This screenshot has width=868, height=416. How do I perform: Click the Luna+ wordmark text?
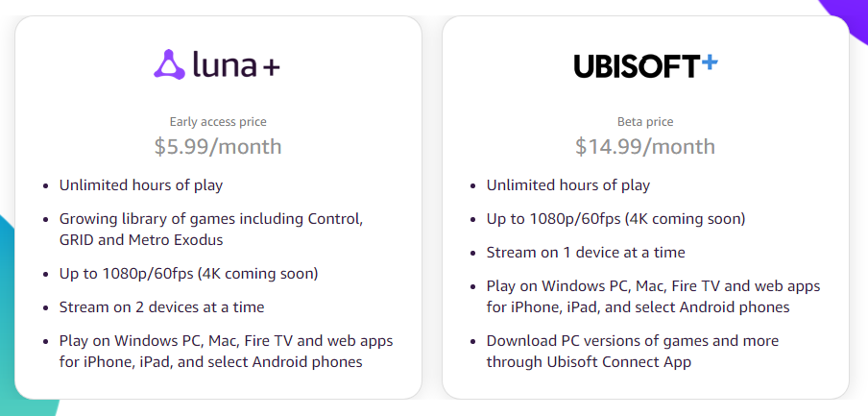point(236,65)
